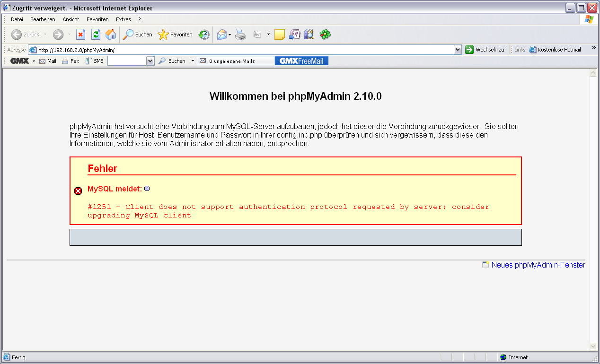Click the 0 ungelesene Mails indicator

point(228,61)
